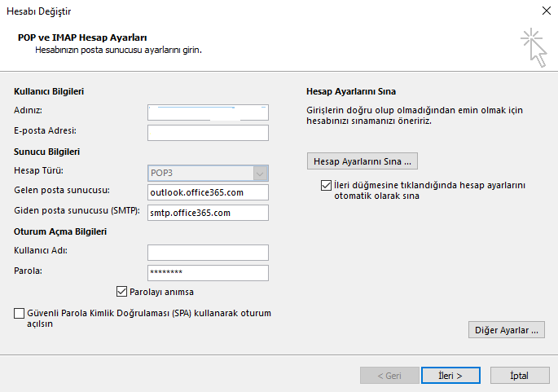Image resolution: width=558 pixels, height=392 pixels.
Task: Open Diğer Ayarlar settings
Action: click(507, 330)
